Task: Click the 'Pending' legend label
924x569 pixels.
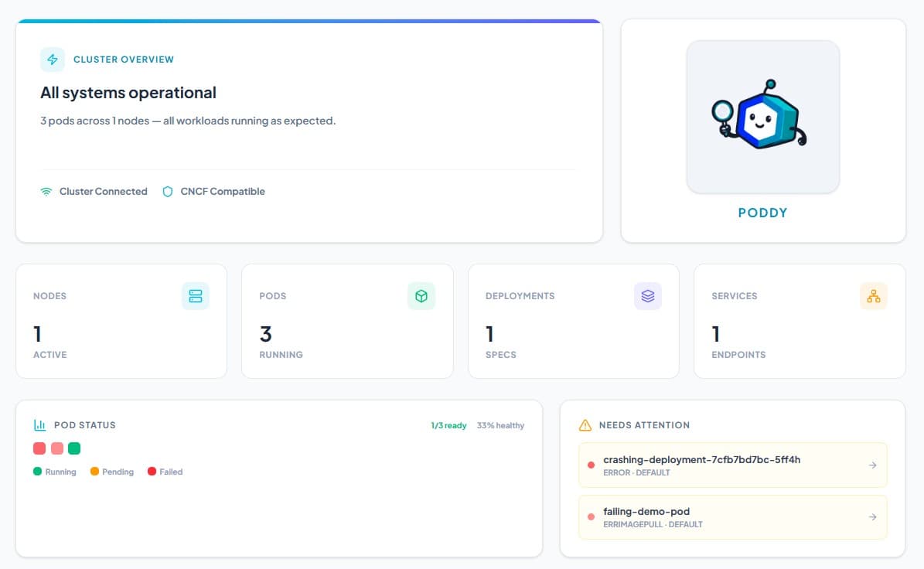Action: click(118, 472)
